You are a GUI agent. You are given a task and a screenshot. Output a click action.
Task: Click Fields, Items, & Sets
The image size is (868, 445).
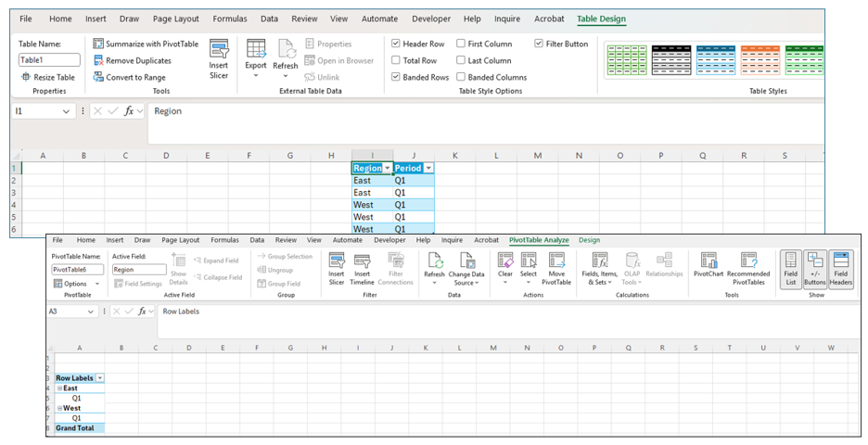[x=599, y=269]
